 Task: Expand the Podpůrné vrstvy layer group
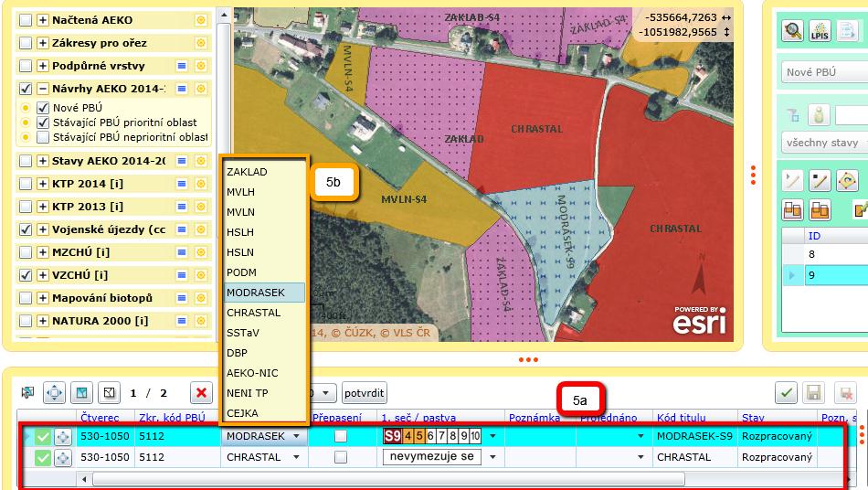43,66
